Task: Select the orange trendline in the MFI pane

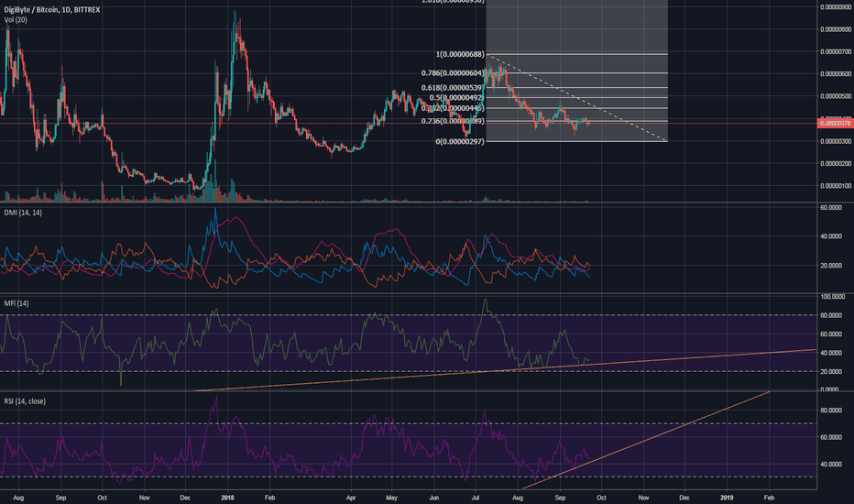Action: (505, 370)
